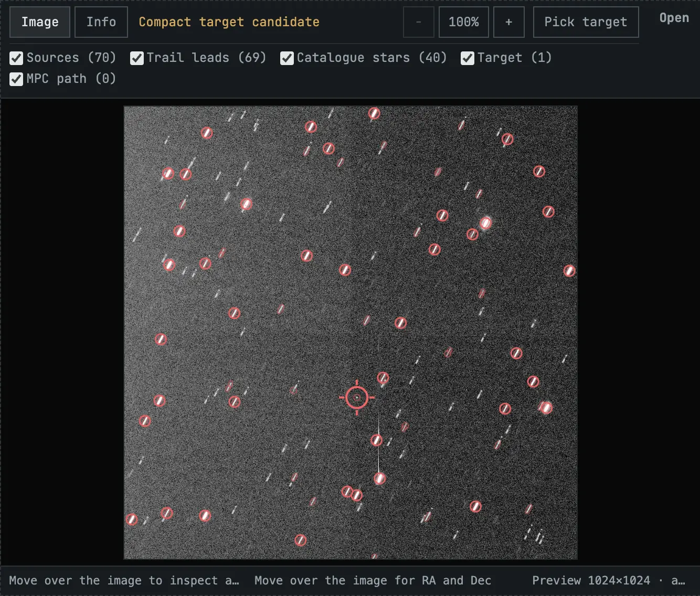
Task: Click the zoom in plus button
Action: [509, 22]
